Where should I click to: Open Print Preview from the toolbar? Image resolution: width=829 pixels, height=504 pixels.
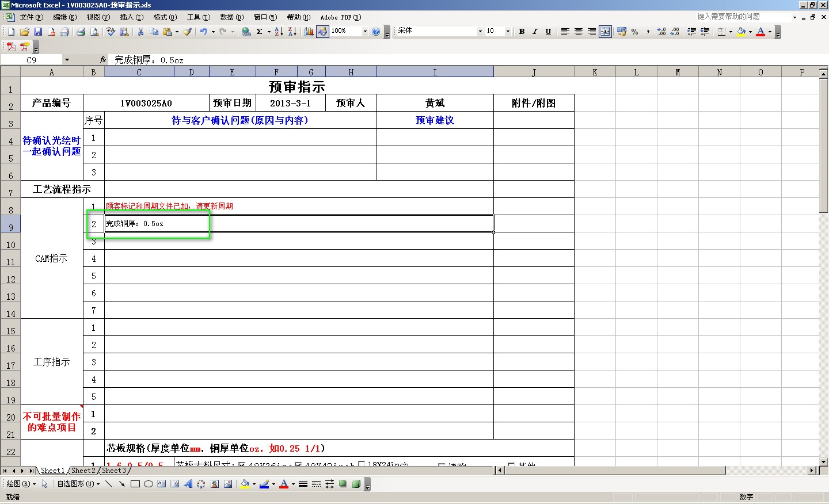point(94,32)
